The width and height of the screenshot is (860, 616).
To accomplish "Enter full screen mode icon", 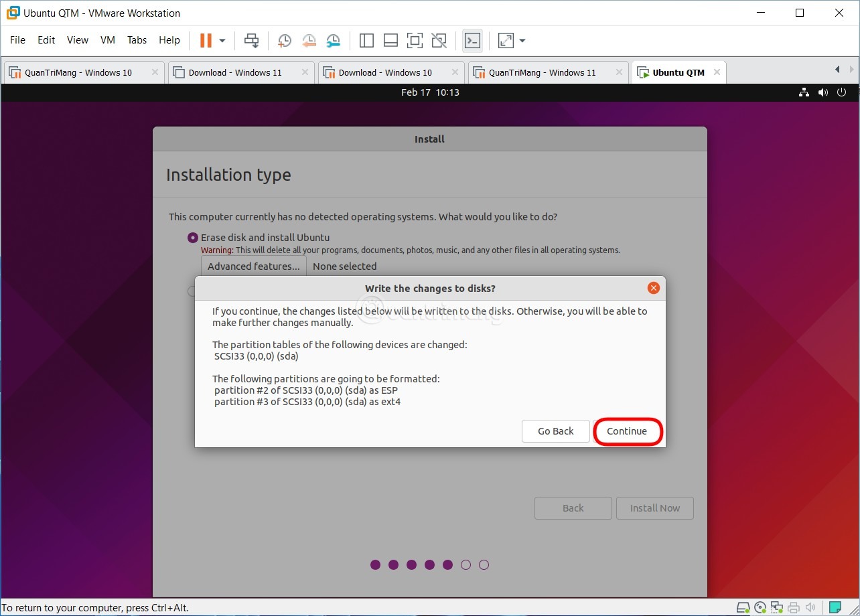I will coord(415,41).
